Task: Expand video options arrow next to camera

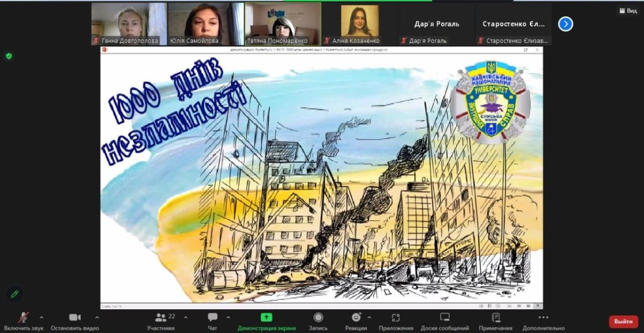Action: point(97,317)
